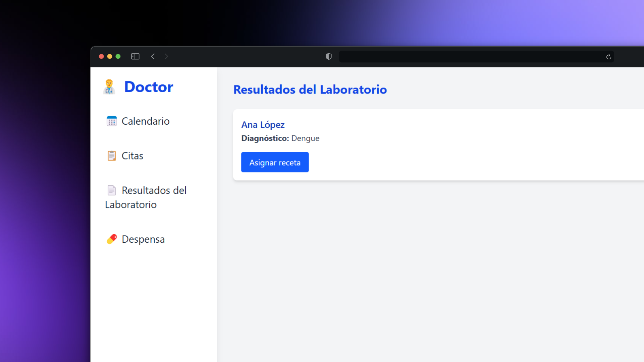Open Resultados del Laboratorio in the sidebar
The image size is (644, 362).
tap(146, 197)
